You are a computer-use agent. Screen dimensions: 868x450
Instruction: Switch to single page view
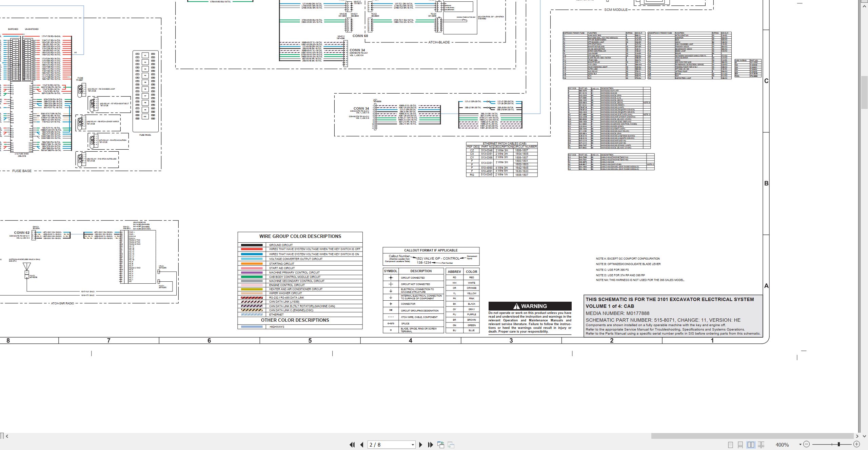click(730, 445)
